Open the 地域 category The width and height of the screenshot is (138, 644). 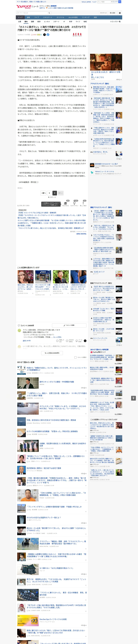[85, 21]
